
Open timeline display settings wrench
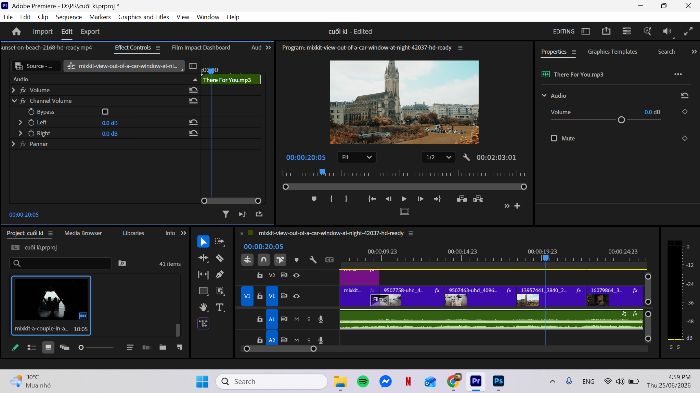click(x=313, y=259)
